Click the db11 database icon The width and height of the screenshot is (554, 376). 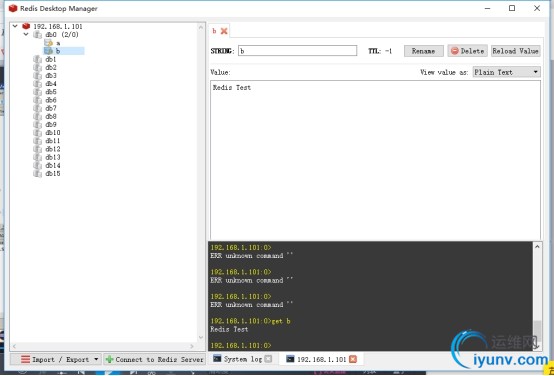pos(37,141)
